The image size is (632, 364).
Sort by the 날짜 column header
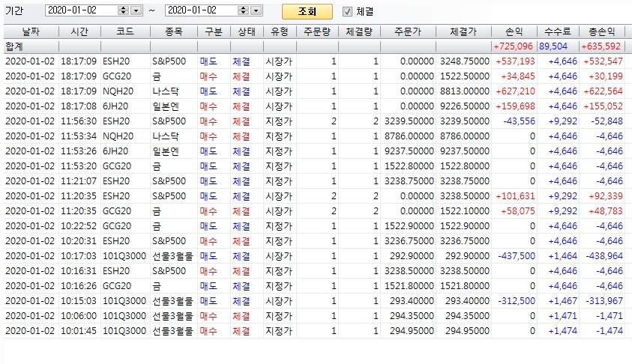click(31, 31)
